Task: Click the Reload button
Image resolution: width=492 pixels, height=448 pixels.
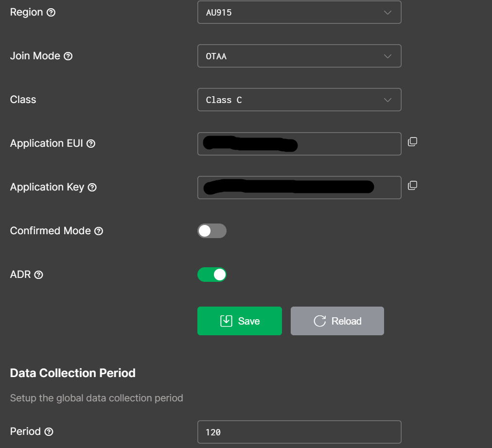Action: click(337, 321)
